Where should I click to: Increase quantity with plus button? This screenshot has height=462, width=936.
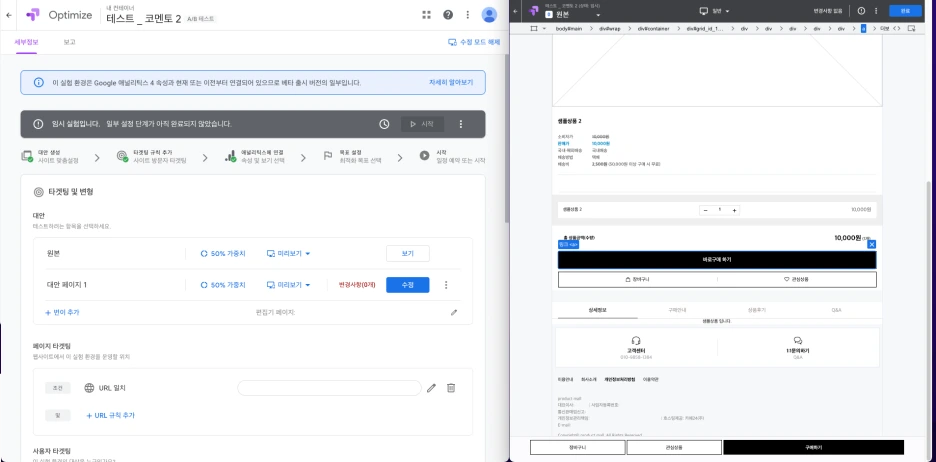(734, 210)
